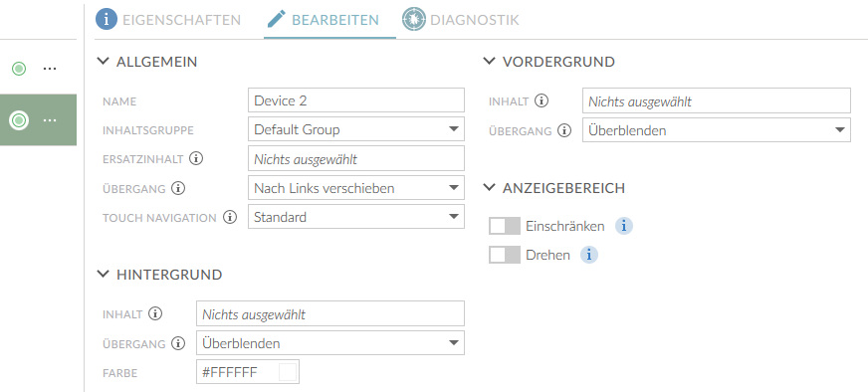Show info for Hintergrund Übergang
The width and height of the screenshot is (868, 392).
click(178, 343)
